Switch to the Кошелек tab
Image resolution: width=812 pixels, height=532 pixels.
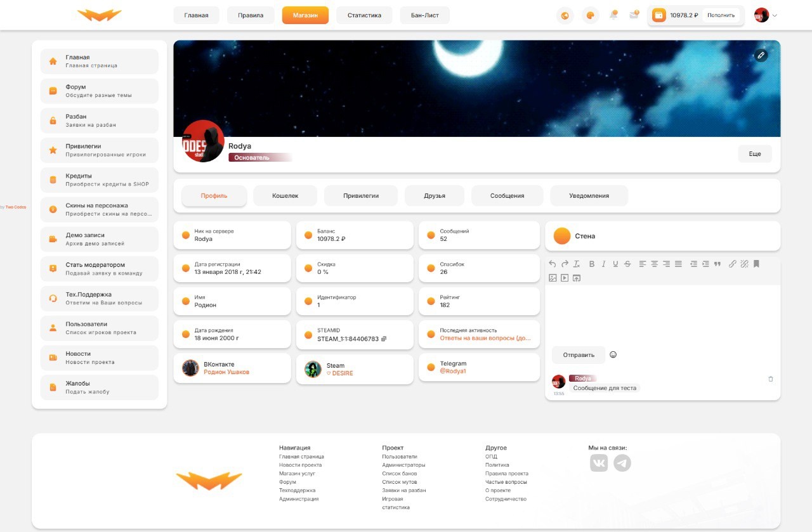coord(285,196)
